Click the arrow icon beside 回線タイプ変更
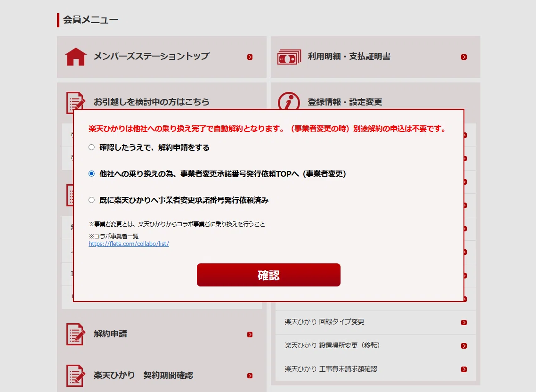Viewport: 536px width, 392px height. click(464, 323)
